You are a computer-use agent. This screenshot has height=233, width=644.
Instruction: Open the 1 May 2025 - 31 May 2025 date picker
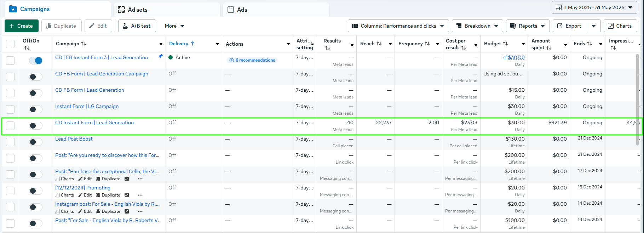[594, 7]
